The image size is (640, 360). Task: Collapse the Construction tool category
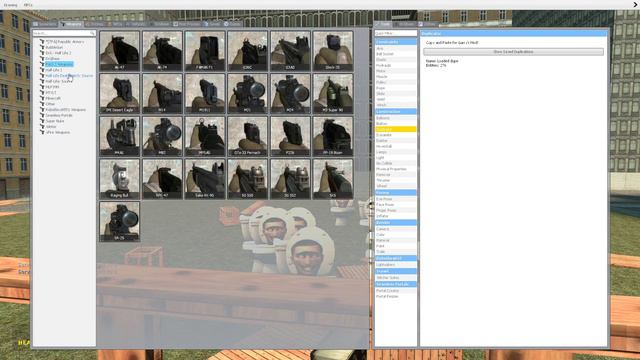tap(396, 111)
